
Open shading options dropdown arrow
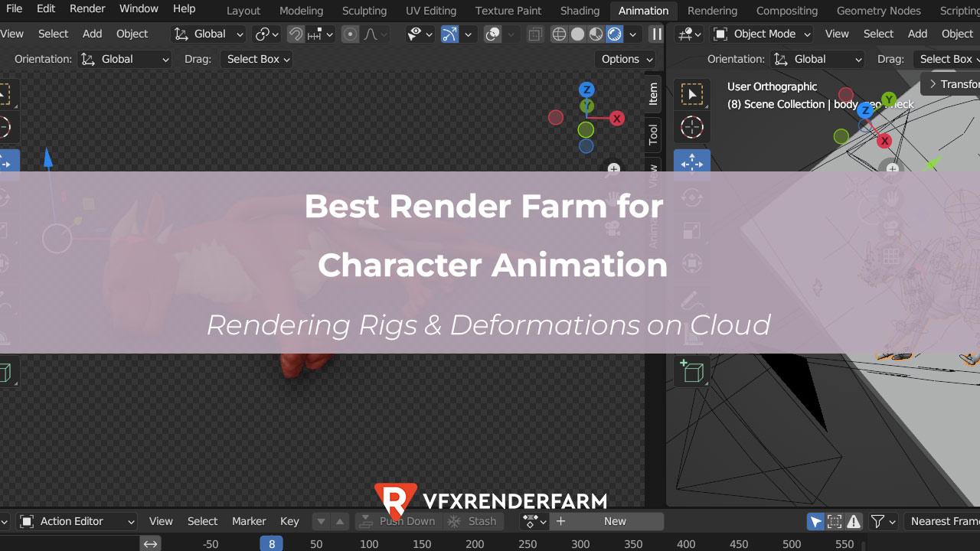coord(632,34)
